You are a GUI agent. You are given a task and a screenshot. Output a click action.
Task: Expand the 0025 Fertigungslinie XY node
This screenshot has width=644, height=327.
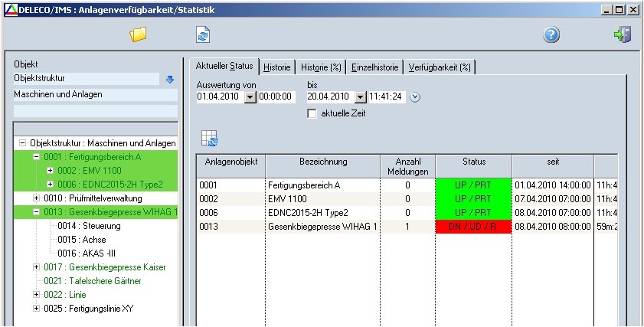point(36,308)
